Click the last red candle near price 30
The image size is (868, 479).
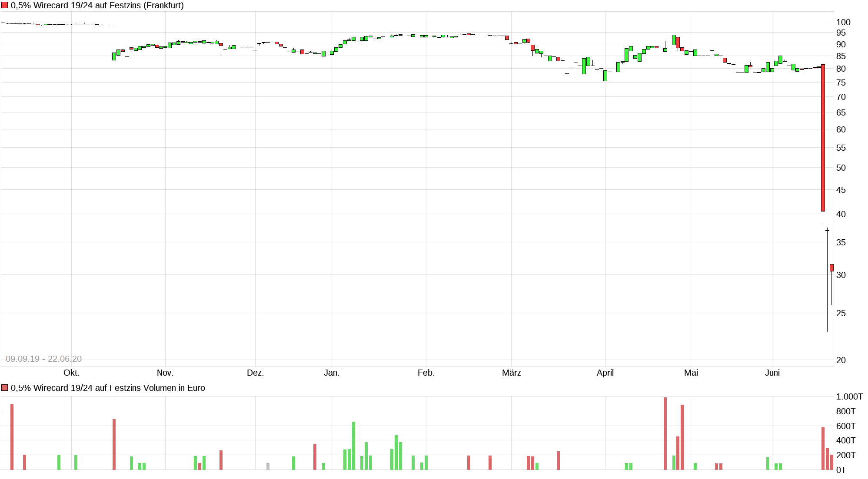831,268
